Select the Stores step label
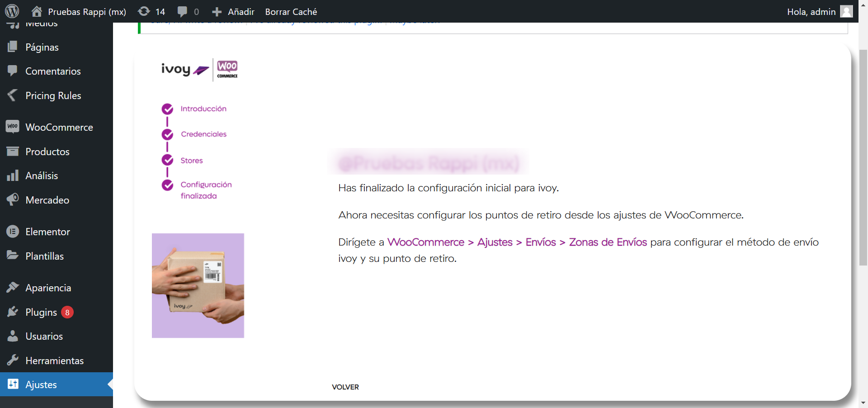Screen dimensions: 868x408 [x=192, y=161]
